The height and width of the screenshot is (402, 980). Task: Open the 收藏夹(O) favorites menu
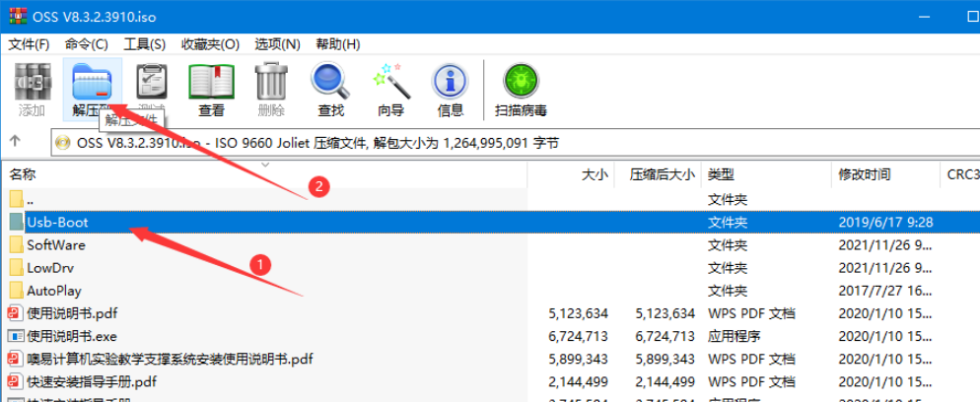(210, 44)
